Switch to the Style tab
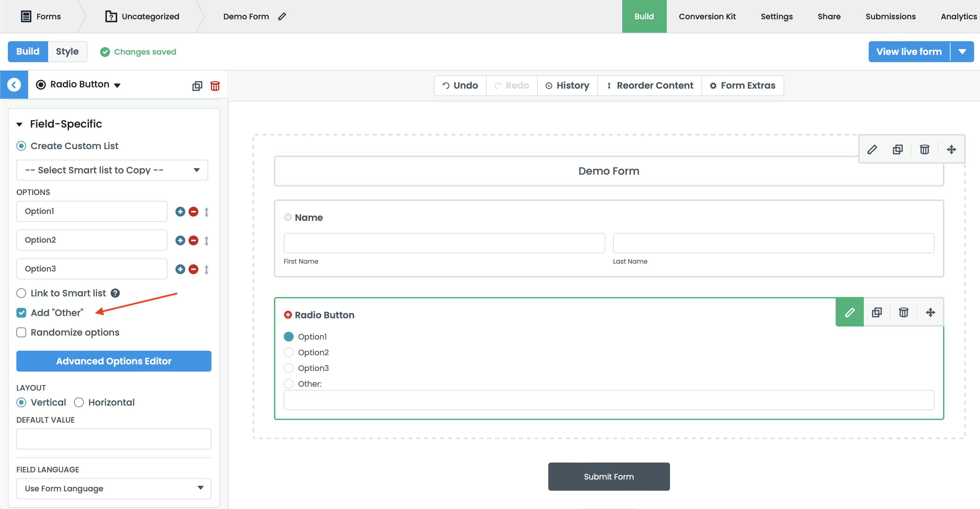This screenshot has width=980, height=509. [x=67, y=51]
